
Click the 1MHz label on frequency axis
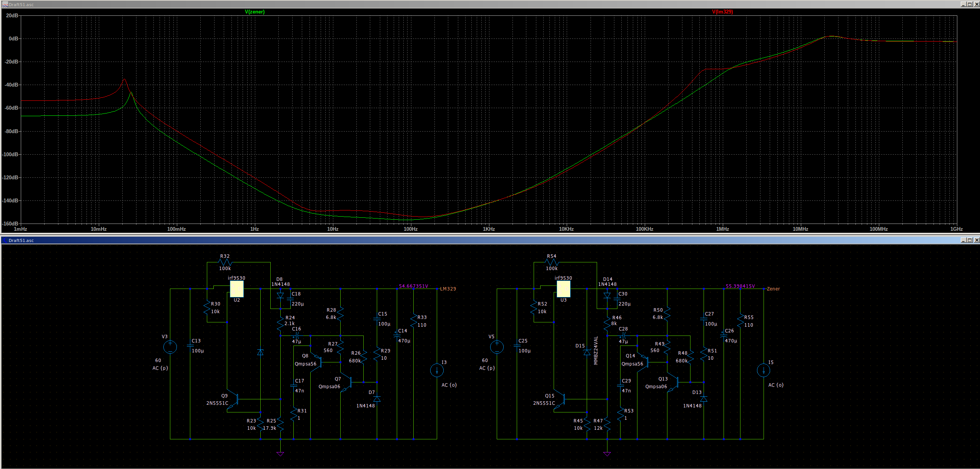722,229
